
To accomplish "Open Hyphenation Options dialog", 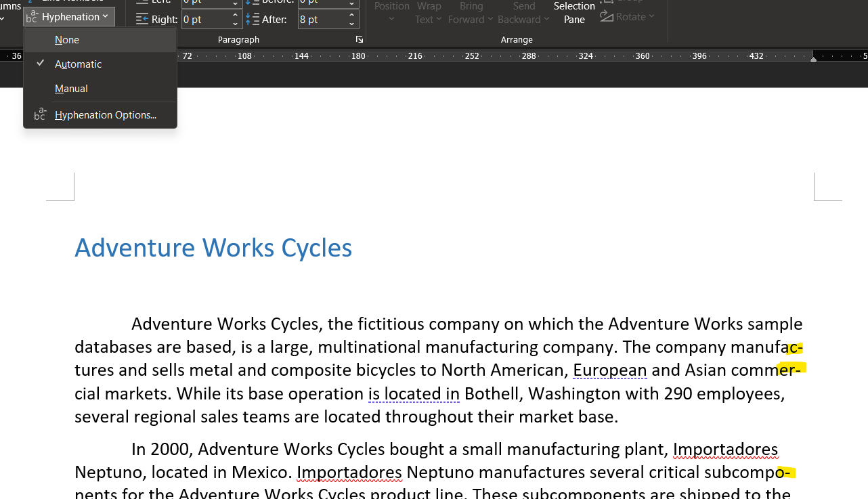I will point(105,115).
